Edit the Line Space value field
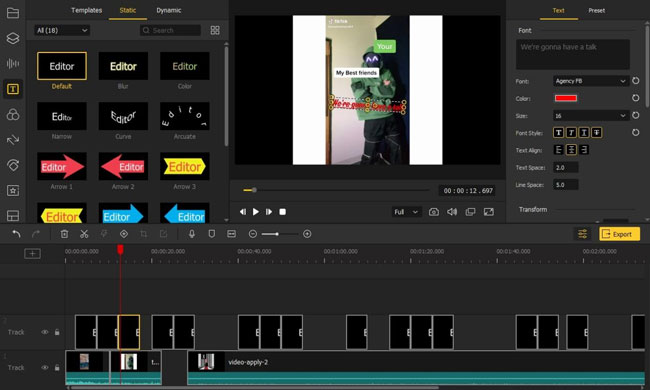 [565, 185]
